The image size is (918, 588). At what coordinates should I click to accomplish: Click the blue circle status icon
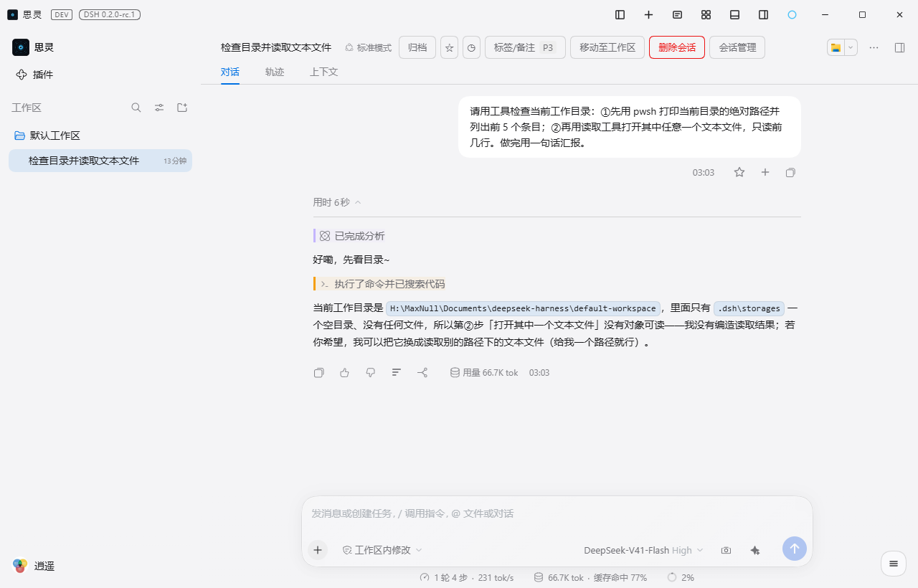[x=792, y=14]
